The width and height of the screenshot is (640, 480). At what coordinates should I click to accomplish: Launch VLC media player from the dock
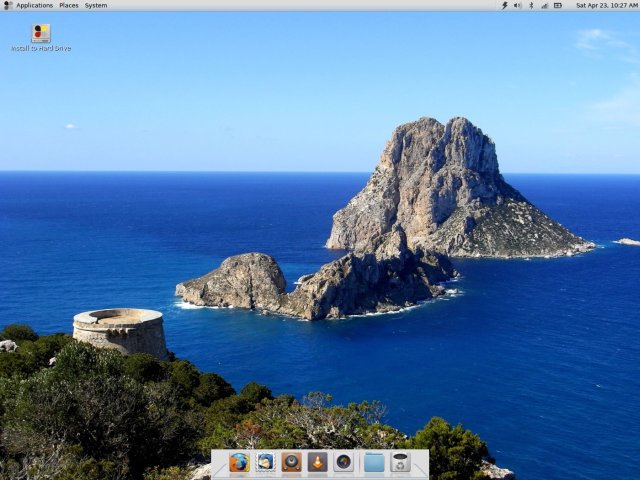coord(318,462)
